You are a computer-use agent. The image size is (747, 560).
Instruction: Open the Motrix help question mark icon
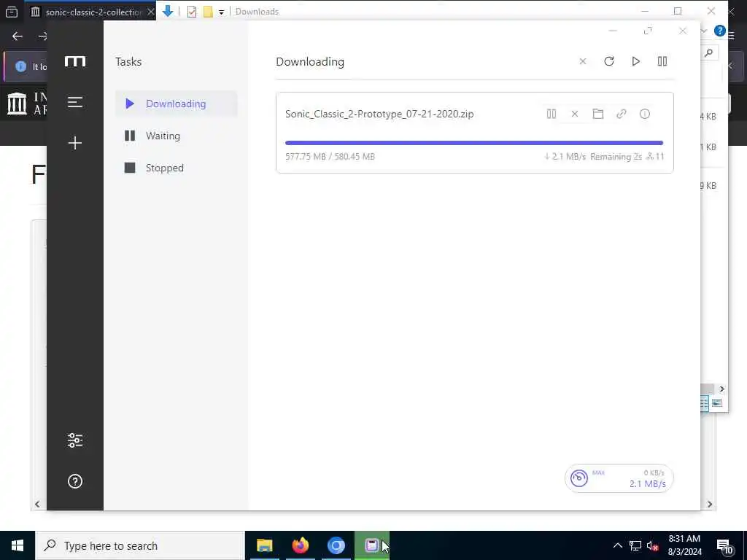[x=75, y=481]
